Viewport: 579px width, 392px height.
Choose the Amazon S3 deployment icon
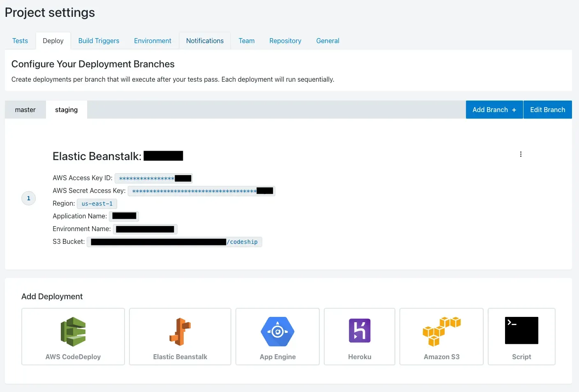(441, 332)
